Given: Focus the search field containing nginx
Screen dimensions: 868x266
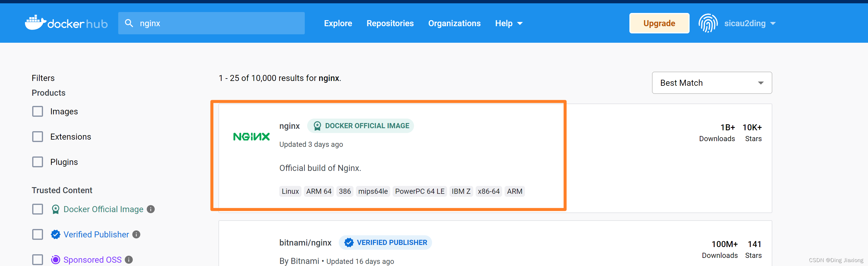Looking at the screenshot, I should pos(211,23).
